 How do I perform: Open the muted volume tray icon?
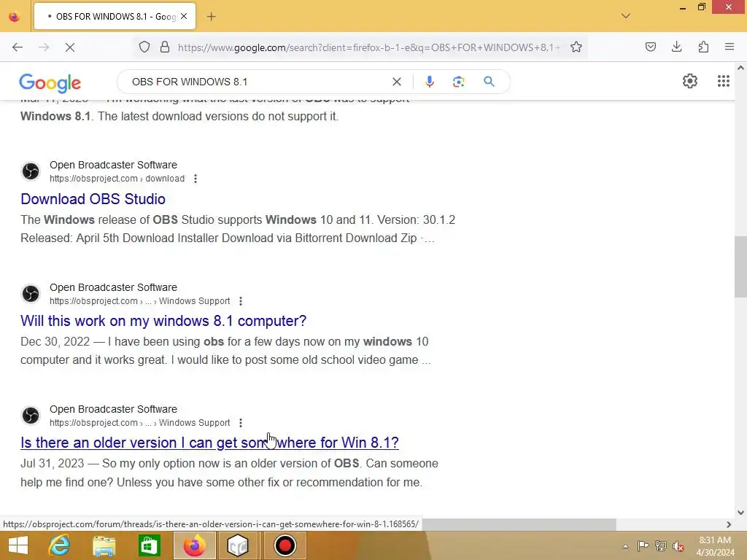tap(678, 545)
